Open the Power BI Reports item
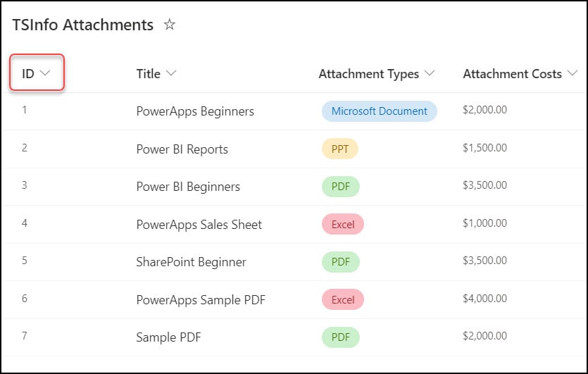The height and width of the screenshot is (374, 588). tap(182, 149)
